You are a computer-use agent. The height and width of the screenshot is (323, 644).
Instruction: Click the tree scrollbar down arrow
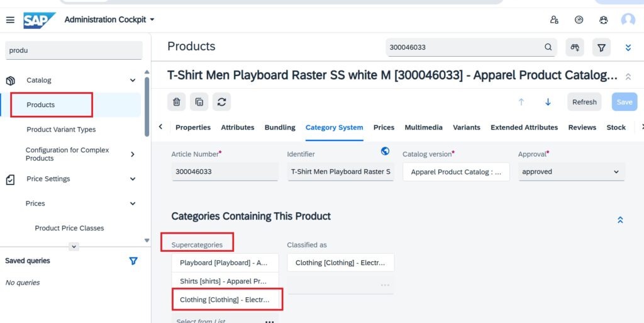pos(147,241)
